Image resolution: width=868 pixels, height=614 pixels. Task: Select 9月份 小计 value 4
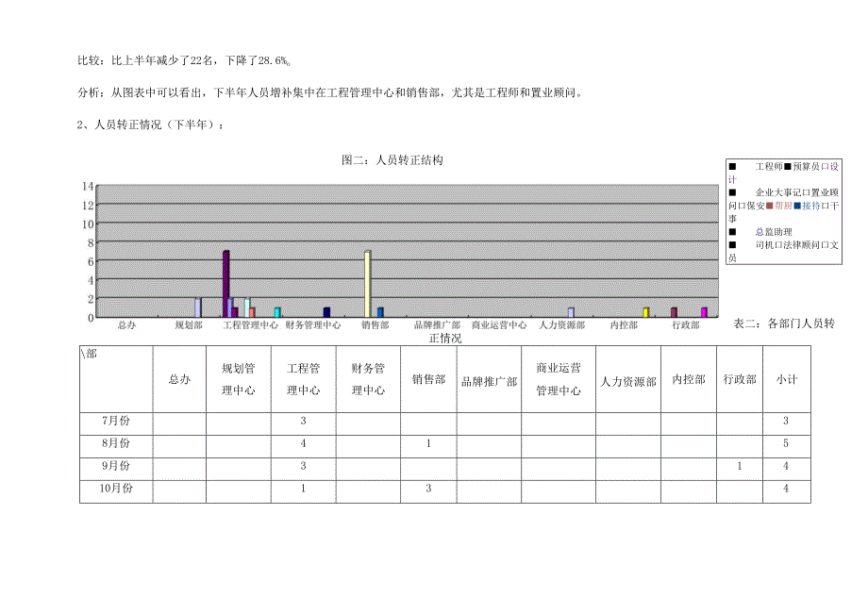pyautogui.click(x=786, y=466)
